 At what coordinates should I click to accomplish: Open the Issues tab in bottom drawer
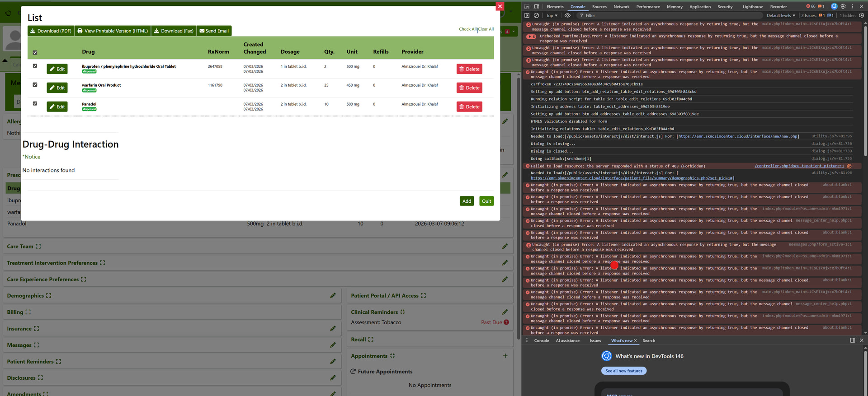(x=595, y=341)
